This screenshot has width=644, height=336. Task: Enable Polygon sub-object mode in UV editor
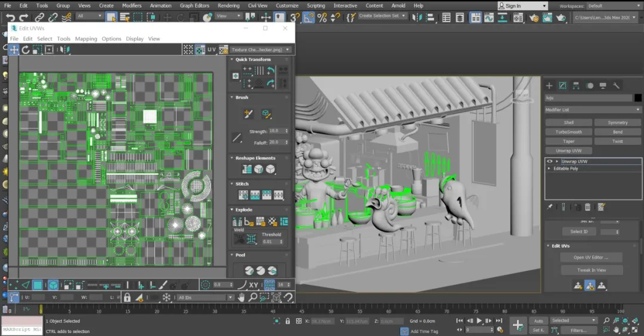38,285
